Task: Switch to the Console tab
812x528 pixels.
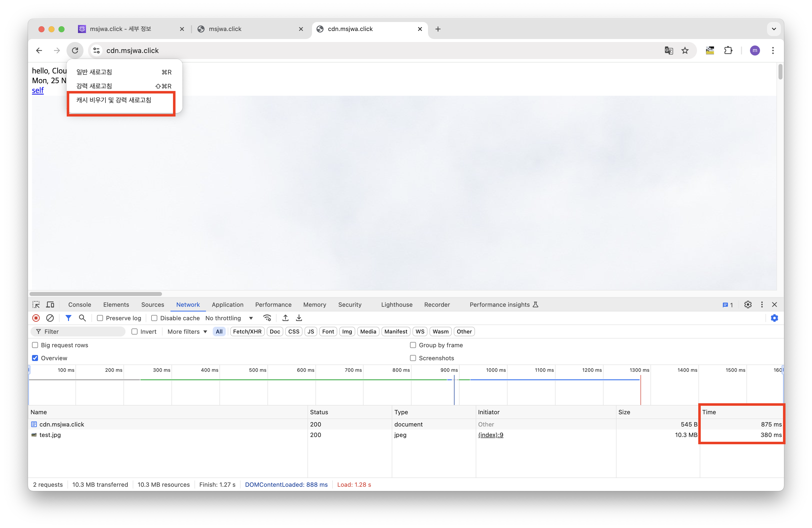Action: coord(79,304)
